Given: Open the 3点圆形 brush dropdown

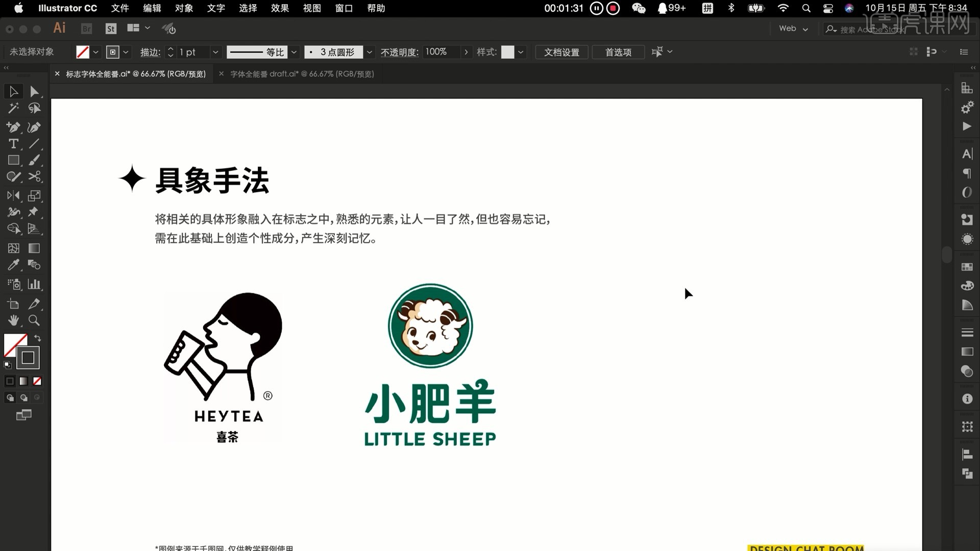Looking at the screenshot, I should [369, 52].
